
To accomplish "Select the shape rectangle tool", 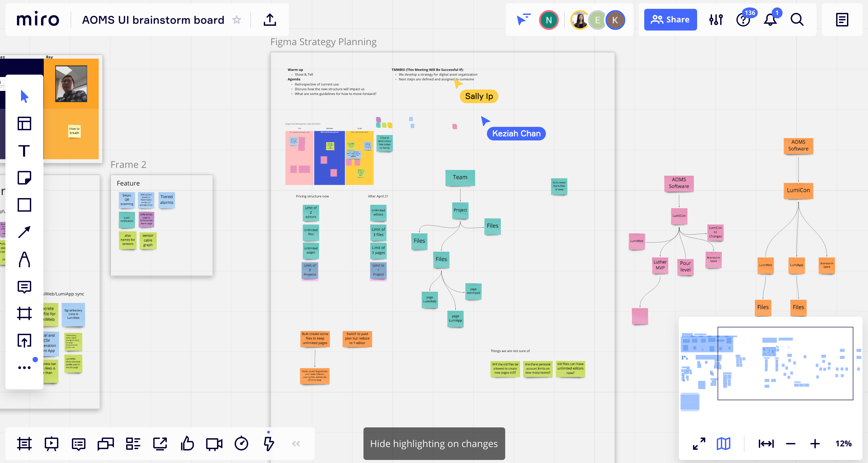I will [x=24, y=205].
